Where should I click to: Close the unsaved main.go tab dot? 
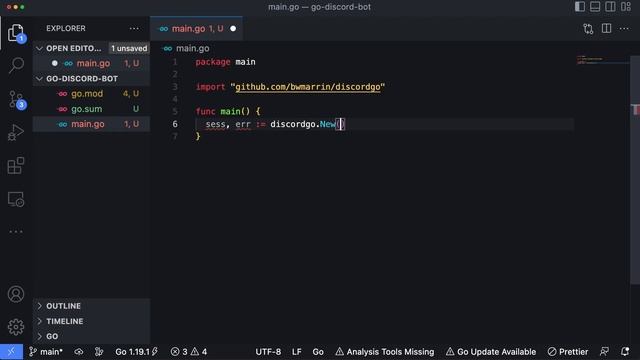pos(233,29)
